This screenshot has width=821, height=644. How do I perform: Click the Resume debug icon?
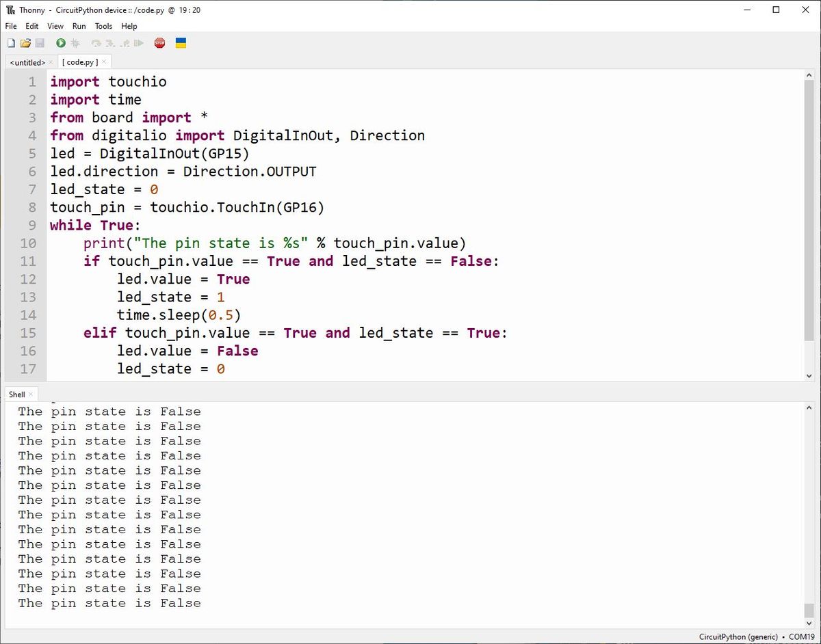(139, 43)
